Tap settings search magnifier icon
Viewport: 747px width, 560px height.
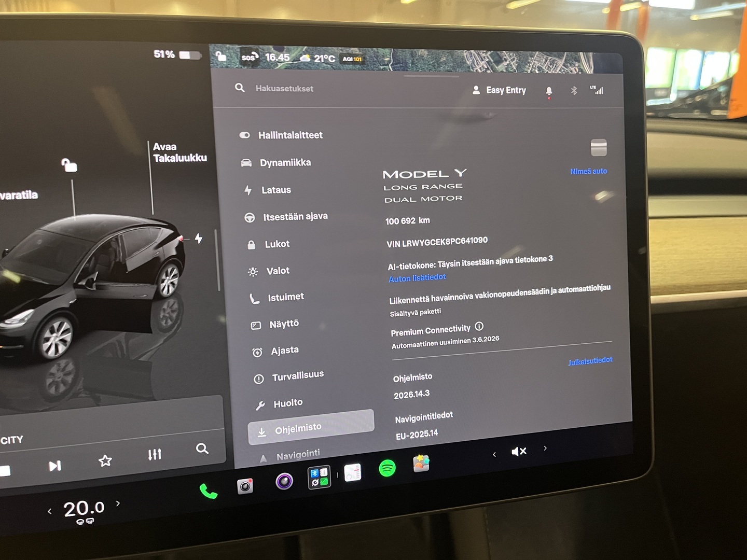(x=240, y=88)
